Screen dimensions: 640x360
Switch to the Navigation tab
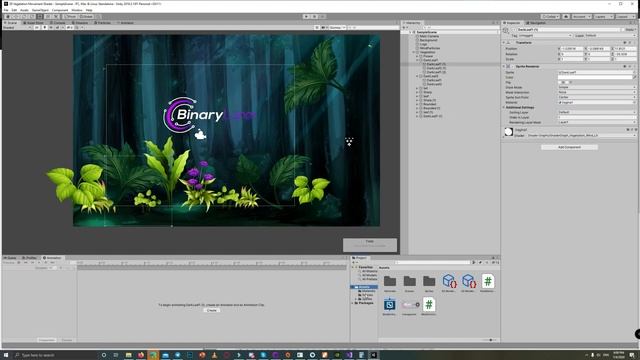click(x=536, y=23)
